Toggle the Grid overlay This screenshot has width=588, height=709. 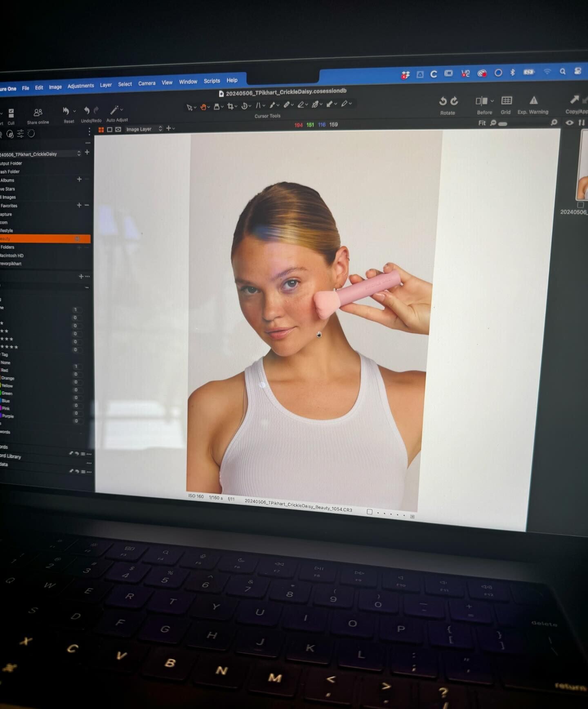pos(506,100)
